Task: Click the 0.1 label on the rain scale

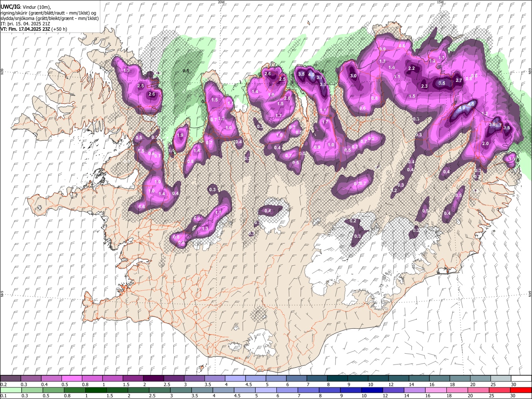Action: (4, 396)
